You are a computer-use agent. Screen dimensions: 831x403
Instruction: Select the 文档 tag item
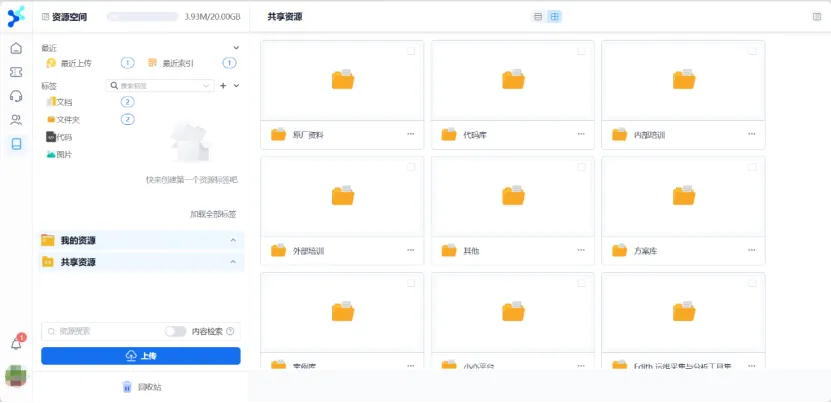pyautogui.click(x=65, y=102)
